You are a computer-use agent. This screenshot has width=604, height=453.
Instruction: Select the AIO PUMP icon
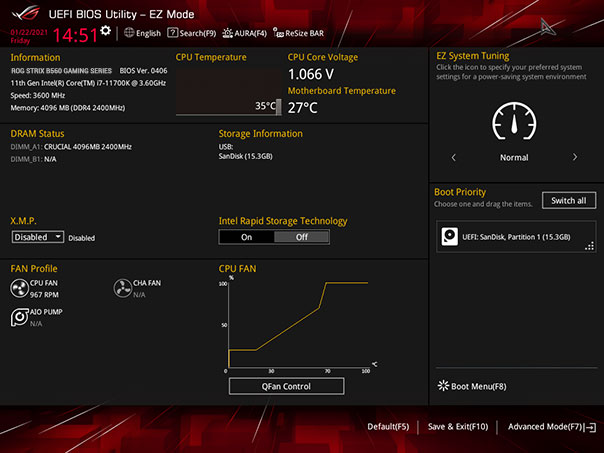20,317
